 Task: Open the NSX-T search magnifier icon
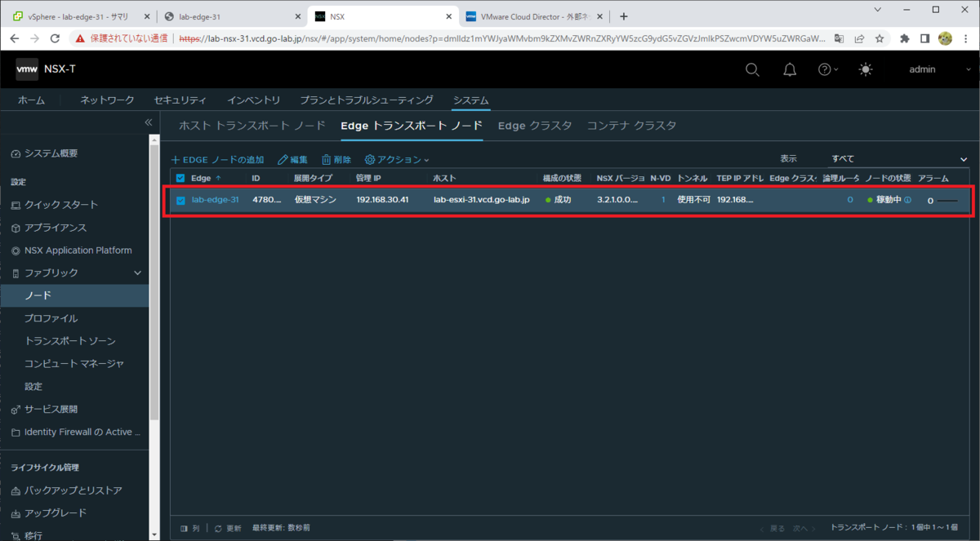click(752, 69)
